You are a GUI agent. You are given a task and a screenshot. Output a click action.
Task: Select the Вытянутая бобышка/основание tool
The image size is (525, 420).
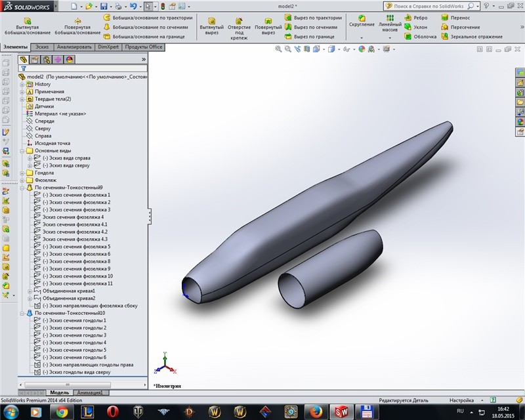[28, 26]
